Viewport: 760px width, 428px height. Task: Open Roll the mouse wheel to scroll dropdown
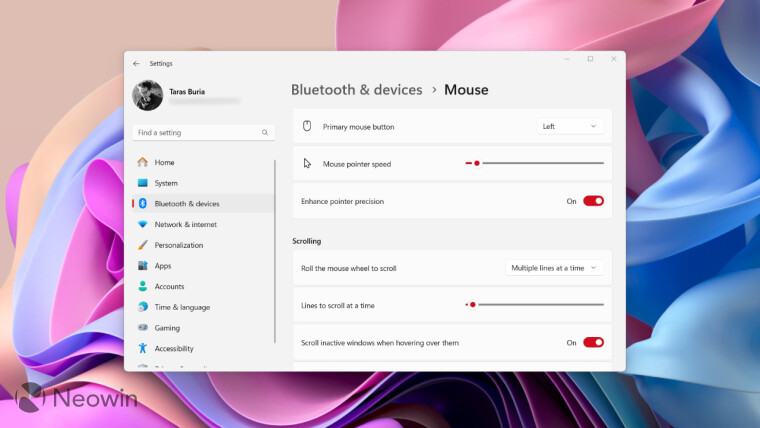tap(554, 268)
